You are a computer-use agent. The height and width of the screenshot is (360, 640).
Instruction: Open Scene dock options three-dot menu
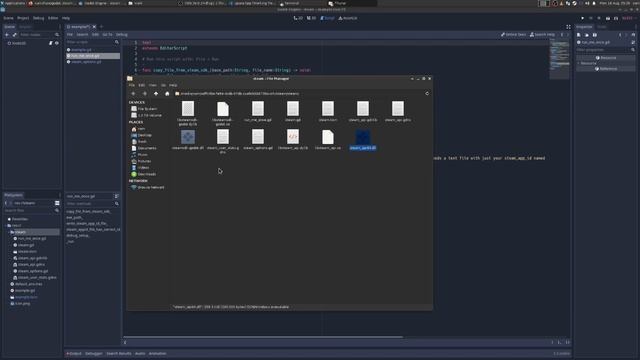pos(60,27)
